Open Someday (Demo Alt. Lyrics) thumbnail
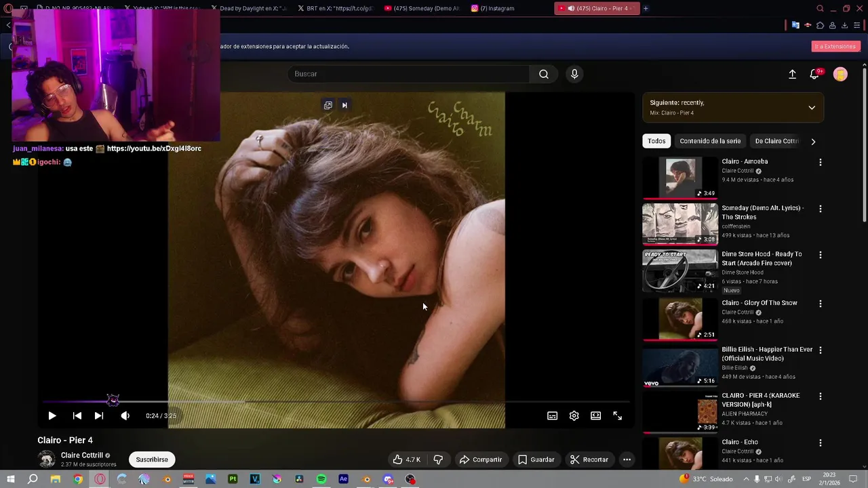Viewport: 868px width, 488px height. tap(679, 224)
